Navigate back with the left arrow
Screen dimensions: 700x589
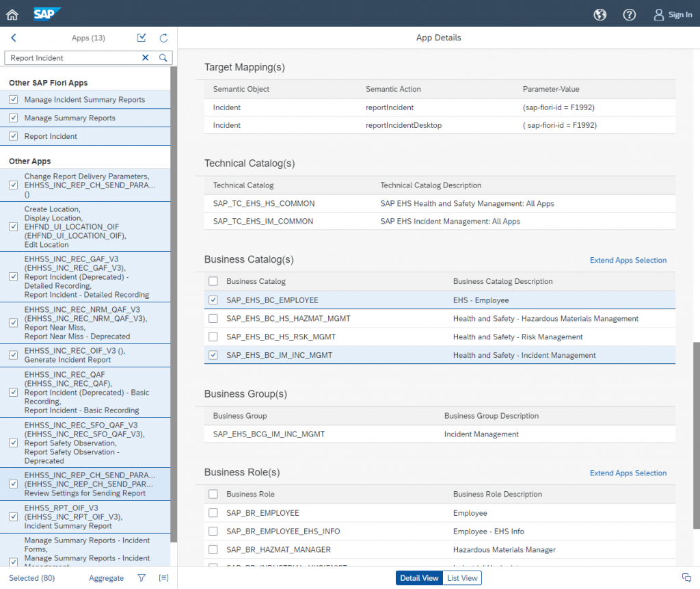[14, 38]
